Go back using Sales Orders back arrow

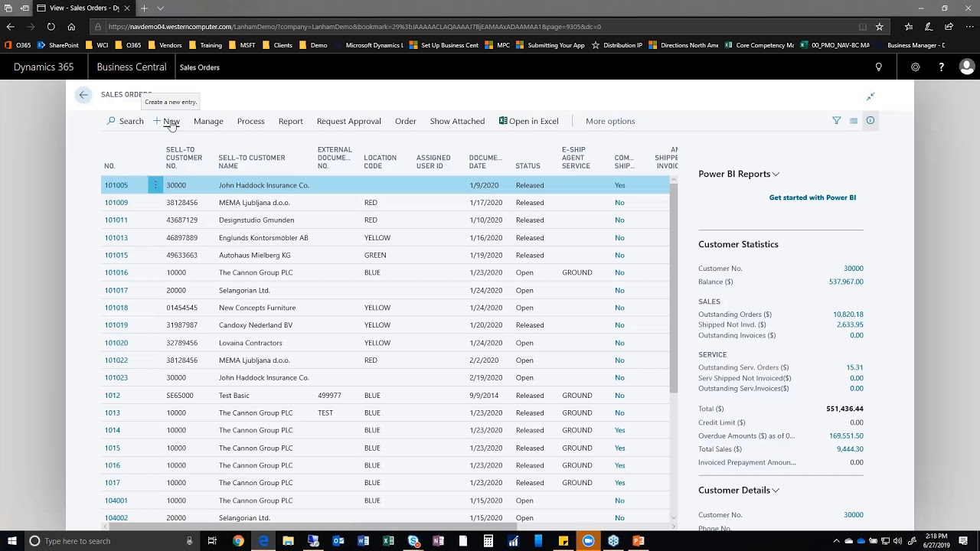[83, 95]
